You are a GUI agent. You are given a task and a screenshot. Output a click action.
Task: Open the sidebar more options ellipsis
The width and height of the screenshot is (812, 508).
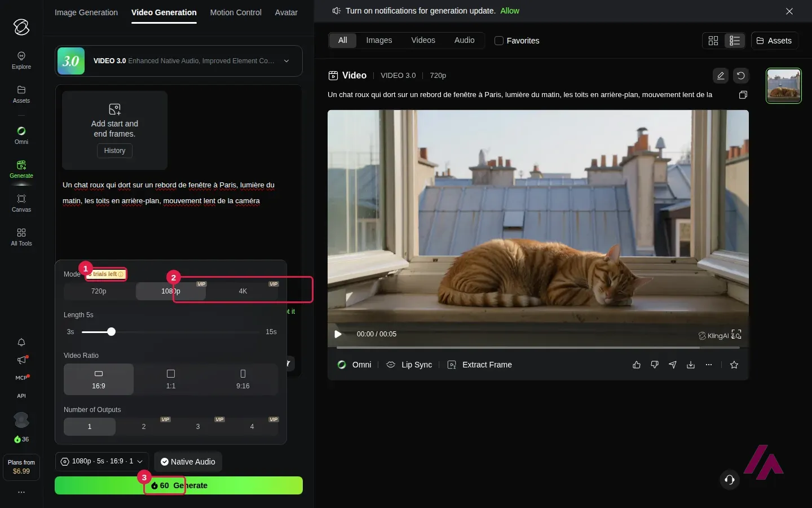tap(21, 492)
